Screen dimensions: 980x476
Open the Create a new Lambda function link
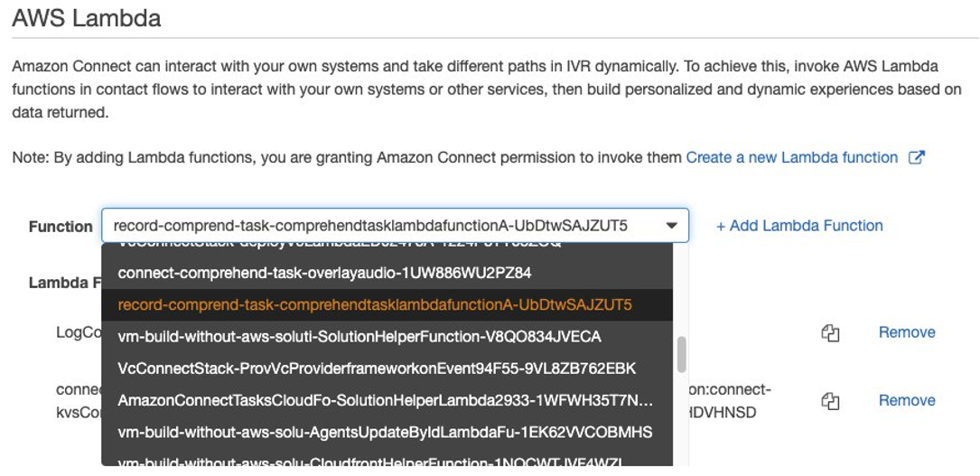pyautogui.click(x=792, y=157)
